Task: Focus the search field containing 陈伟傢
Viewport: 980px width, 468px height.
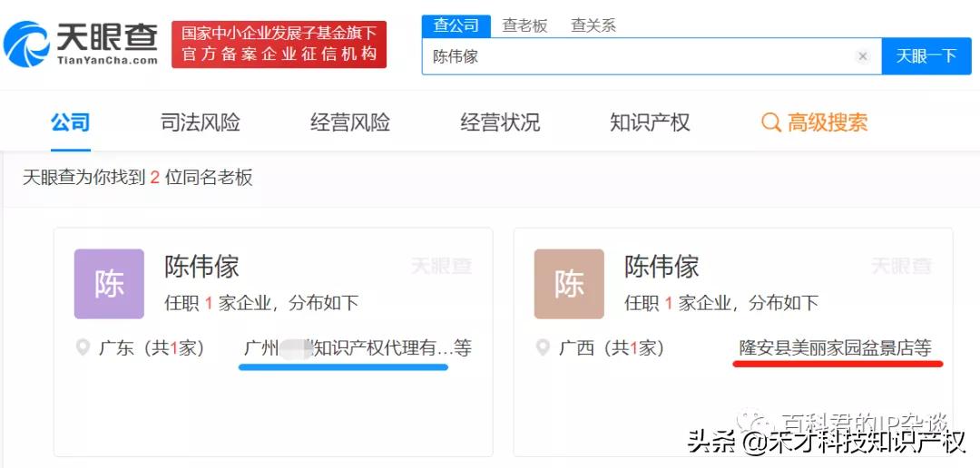Action: coord(652,56)
